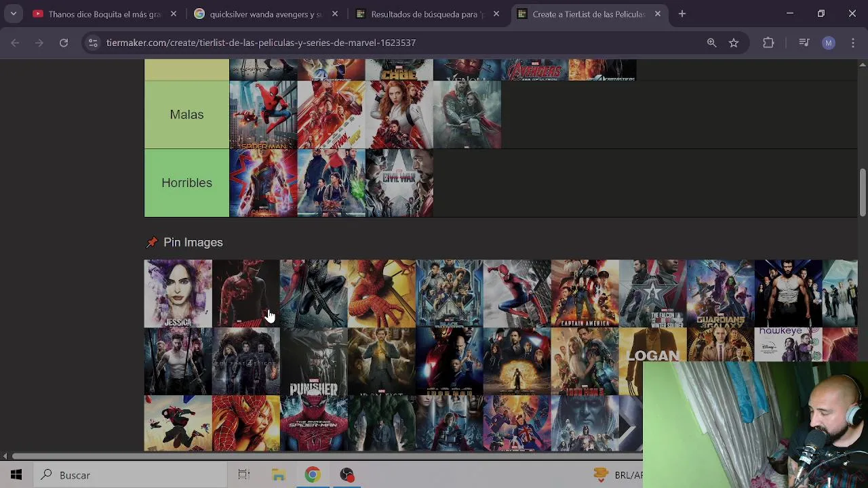This screenshot has width=868, height=488.
Task: Pick the Jessica Jones poster
Action: coord(178,293)
